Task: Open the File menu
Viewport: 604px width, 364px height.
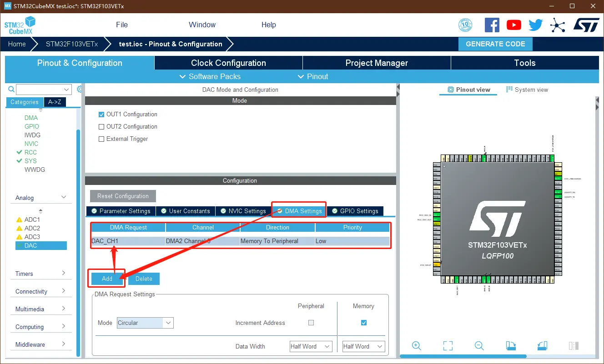Action: [x=122, y=25]
